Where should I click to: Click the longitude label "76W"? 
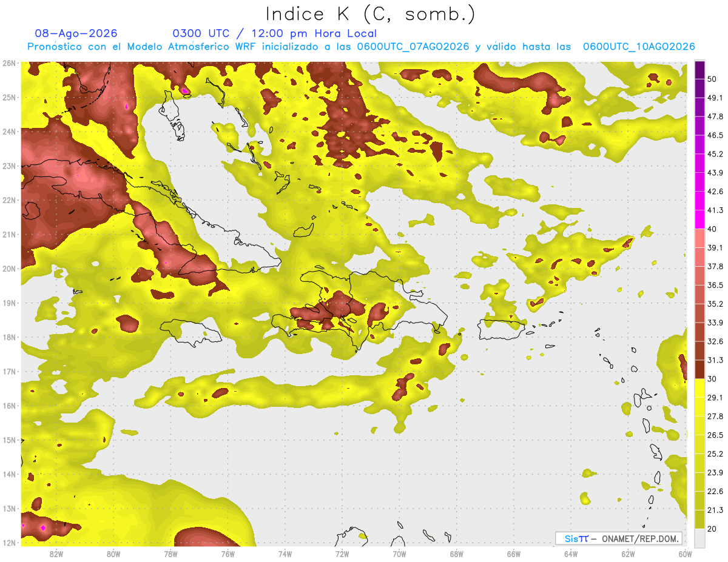click(x=227, y=554)
